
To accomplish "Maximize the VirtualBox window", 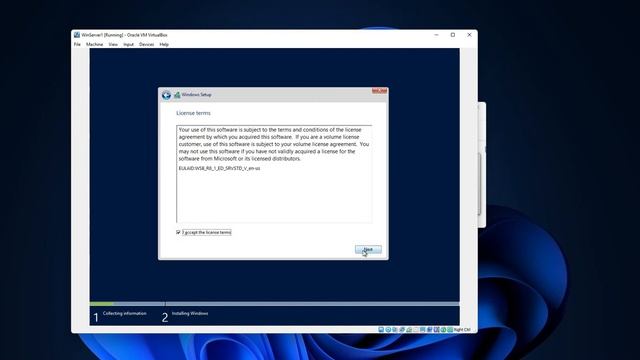I will tap(453, 35).
